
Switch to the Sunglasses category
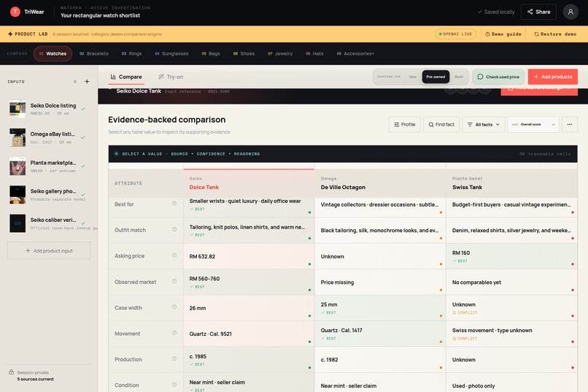171,53
